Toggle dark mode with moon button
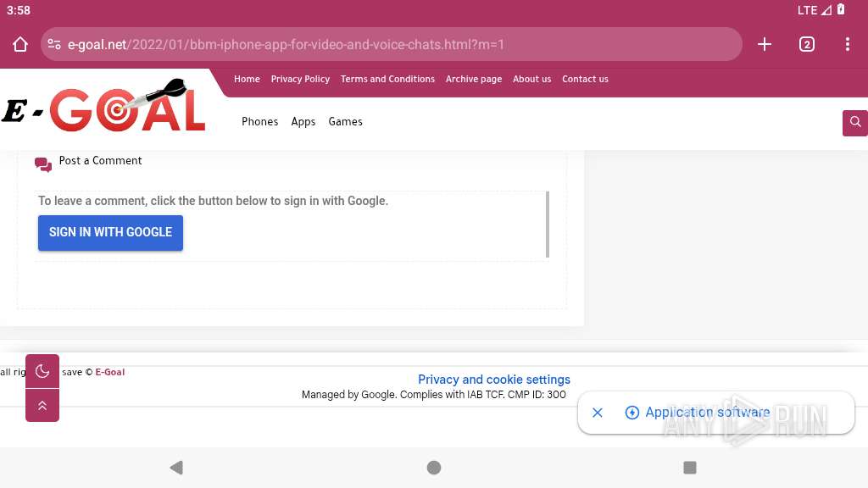This screenshot has height=488, width=868. [42, 371]
